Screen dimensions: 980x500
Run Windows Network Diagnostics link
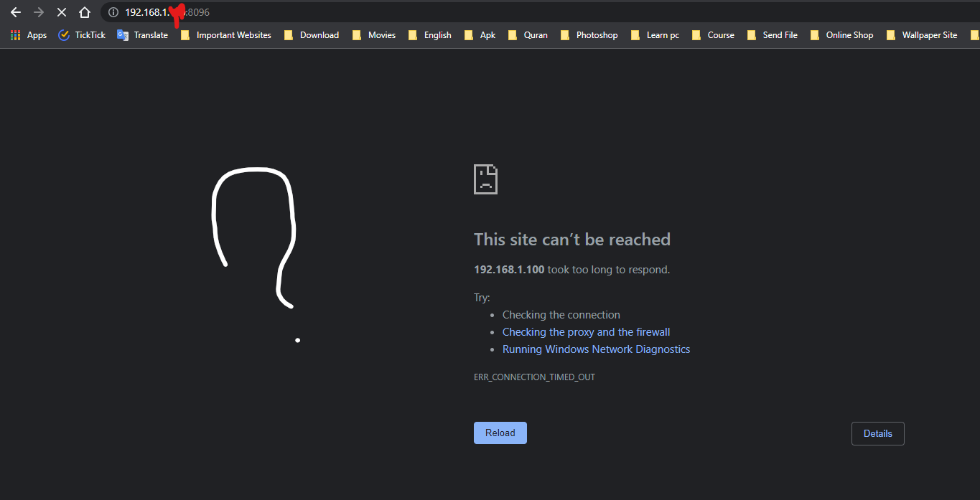click(596, 349)
